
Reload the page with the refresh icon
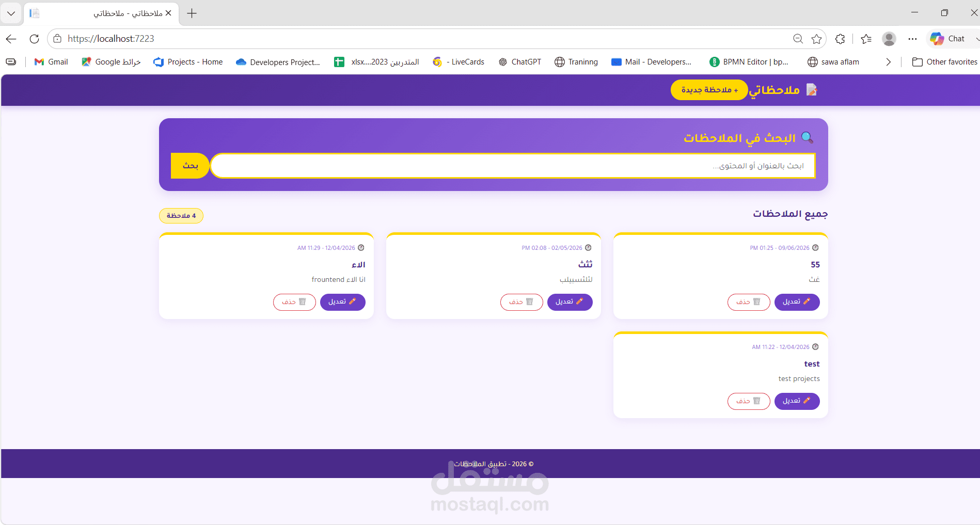pos(34,39)
